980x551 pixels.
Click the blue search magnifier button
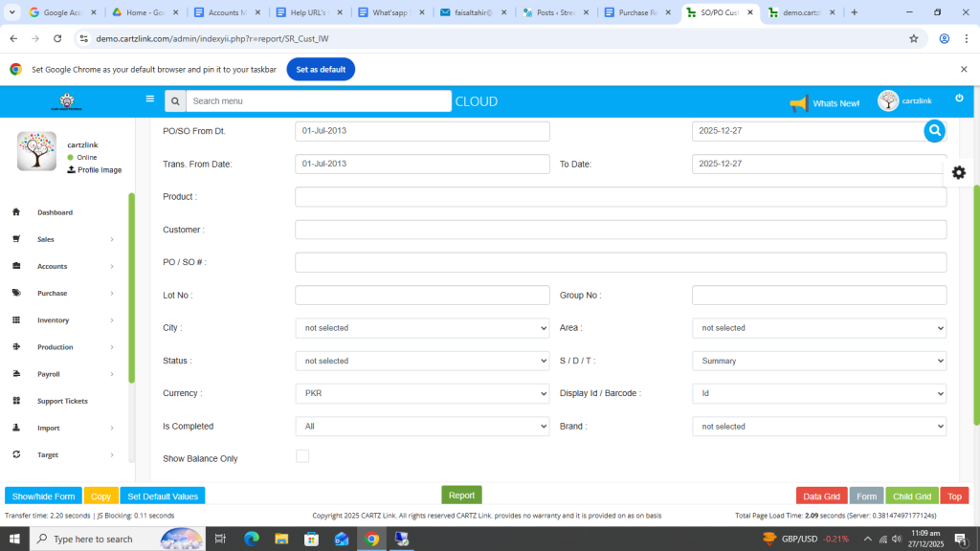point(934,131)
